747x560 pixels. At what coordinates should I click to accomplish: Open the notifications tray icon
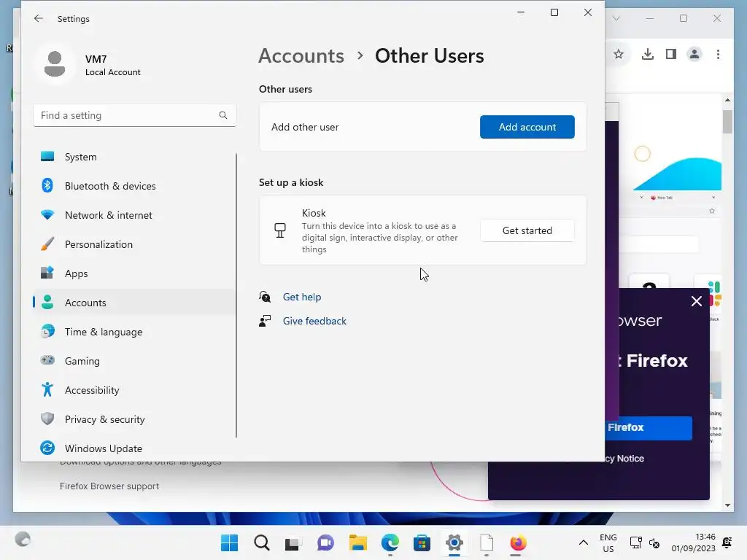(x=727, y=542)
